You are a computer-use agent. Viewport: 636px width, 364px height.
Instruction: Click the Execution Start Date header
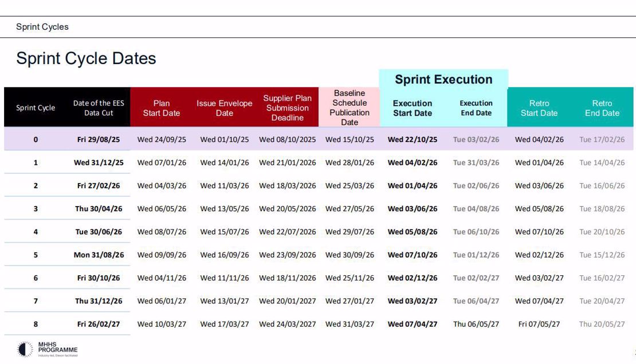pos(413,108)
